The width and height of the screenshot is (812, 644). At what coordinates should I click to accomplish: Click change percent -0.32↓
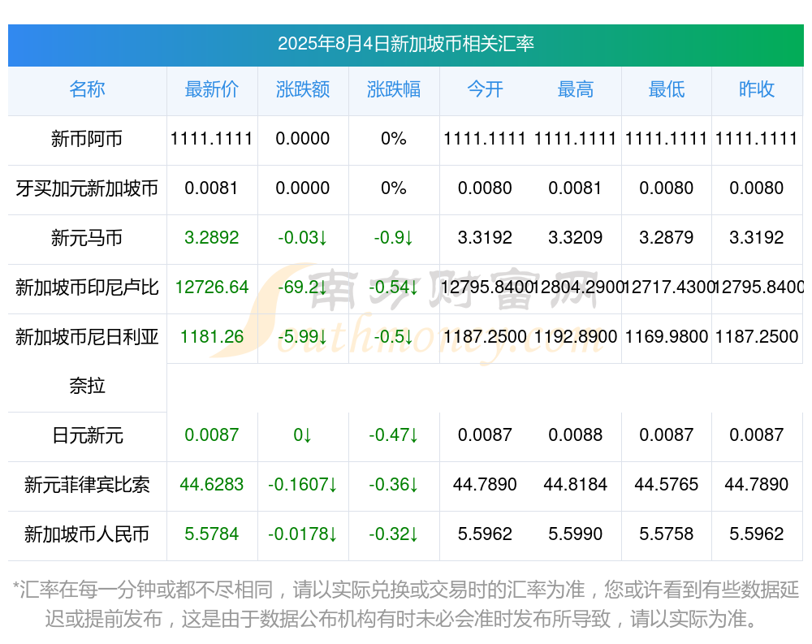394,534
